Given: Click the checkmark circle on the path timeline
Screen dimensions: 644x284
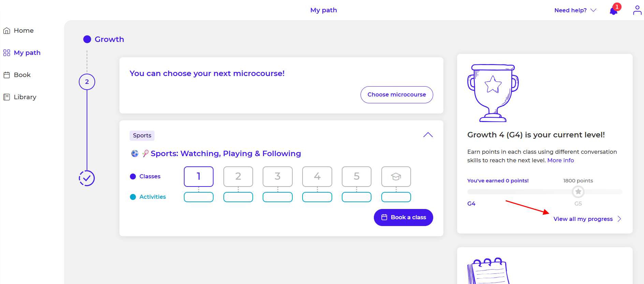Looking at the screenshot, I should pyautogui.click(x=87, y=178).
